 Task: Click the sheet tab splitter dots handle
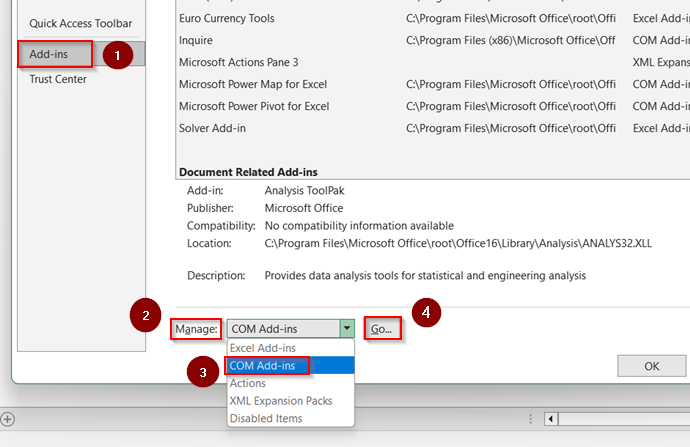(x=531, y=419)
